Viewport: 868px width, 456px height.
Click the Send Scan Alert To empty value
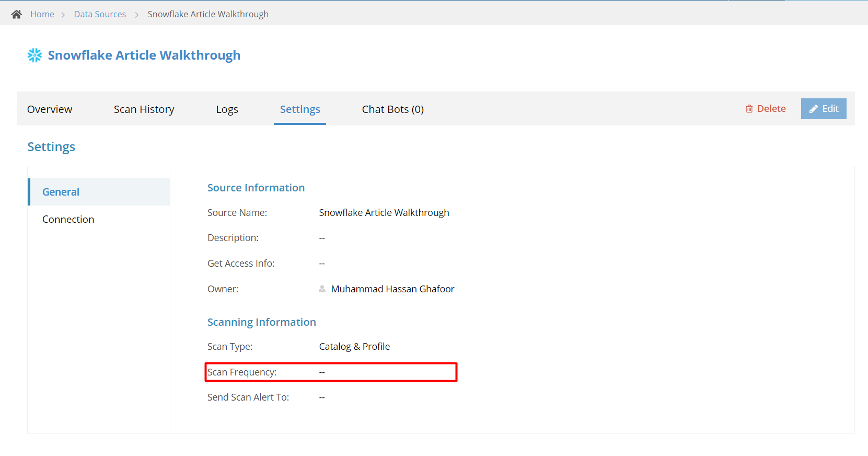322,397
